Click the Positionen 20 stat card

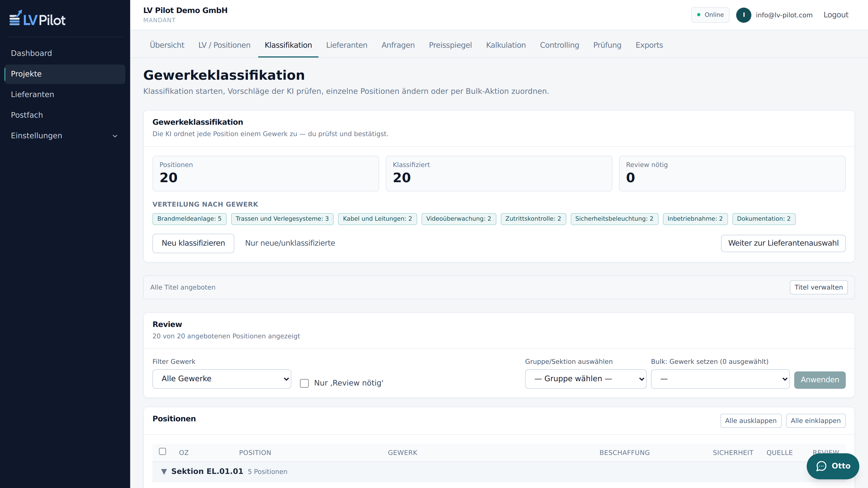pyautogui.click(x=266, y=174)
